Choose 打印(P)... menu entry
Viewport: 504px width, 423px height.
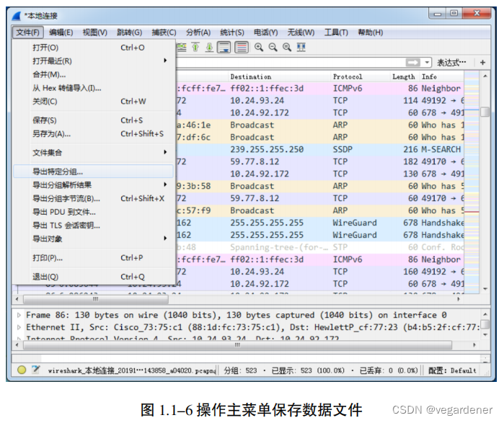94,257
